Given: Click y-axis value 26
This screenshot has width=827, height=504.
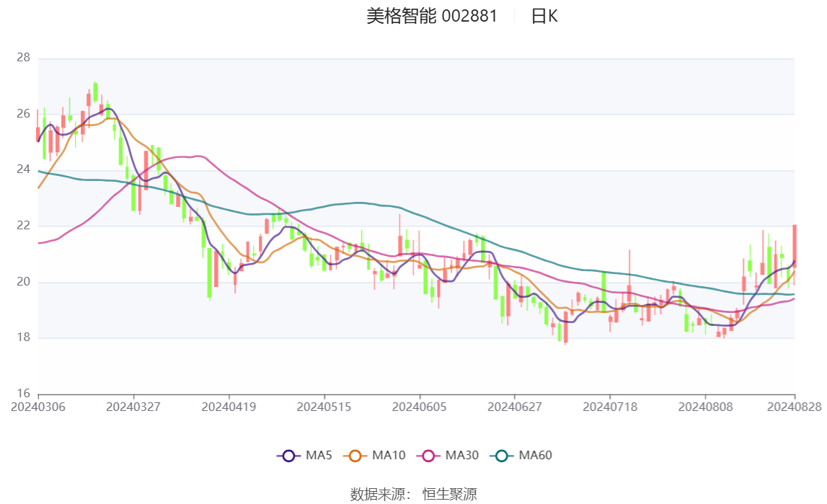Looking at the screenshot, I should point(23,113).
